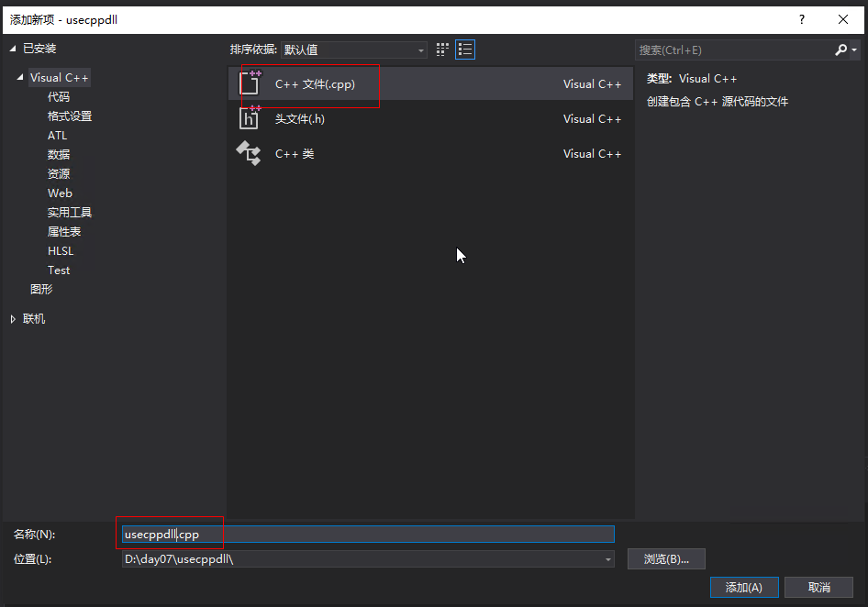Switch to small icons grid view
The image size is (868, 607).
441,50
